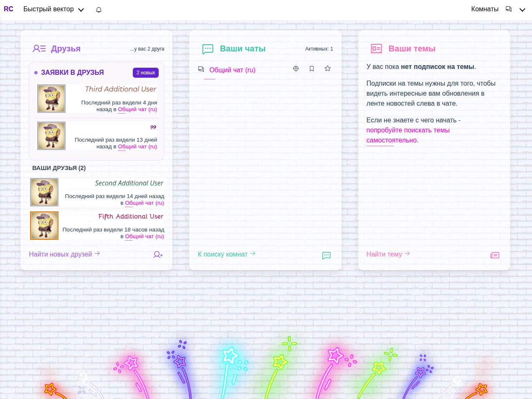The height and width of the screenshot is (399, 532).
Task: Open Общий чат link under Second Additional User
Action: tap(144, 203)
